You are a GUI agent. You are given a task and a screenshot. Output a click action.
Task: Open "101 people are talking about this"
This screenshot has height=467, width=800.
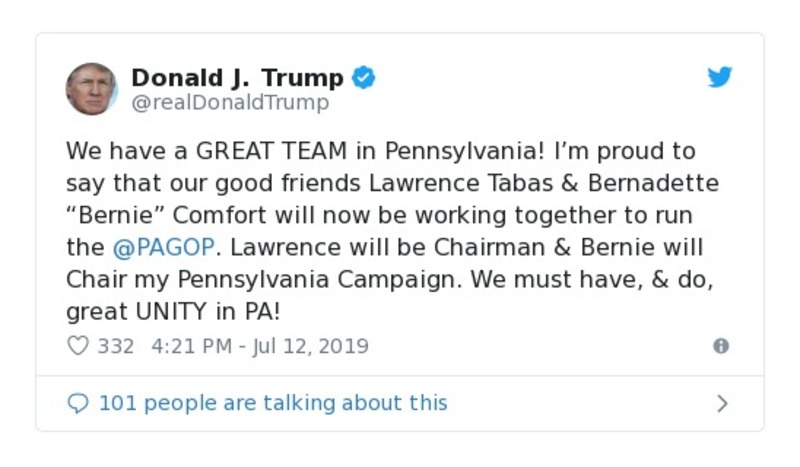(x=272, y=403)
